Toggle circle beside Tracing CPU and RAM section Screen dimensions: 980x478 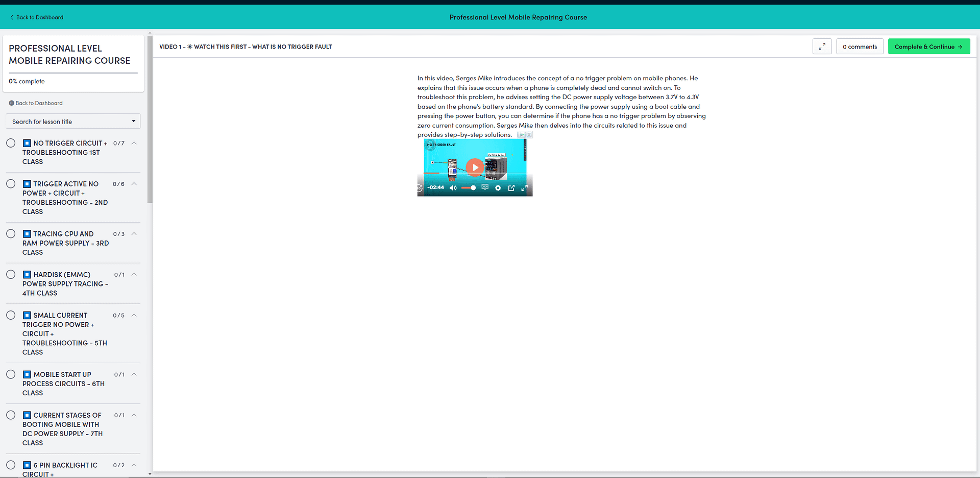pyautogui.click(x=11, y=234)
